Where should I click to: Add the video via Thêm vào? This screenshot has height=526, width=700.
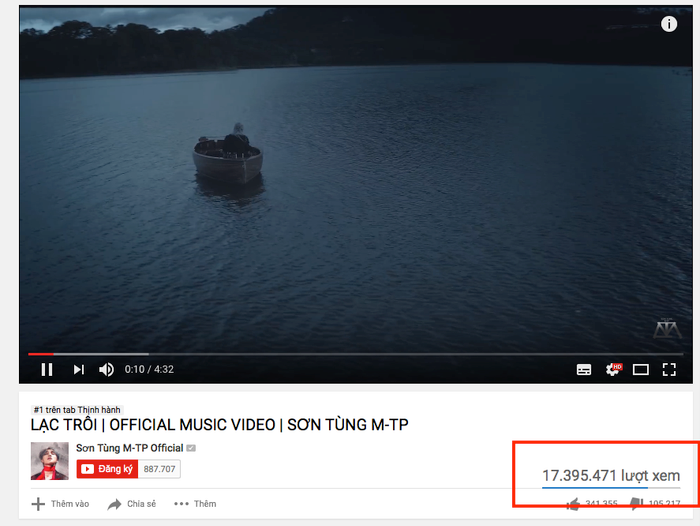click(61, 504)
